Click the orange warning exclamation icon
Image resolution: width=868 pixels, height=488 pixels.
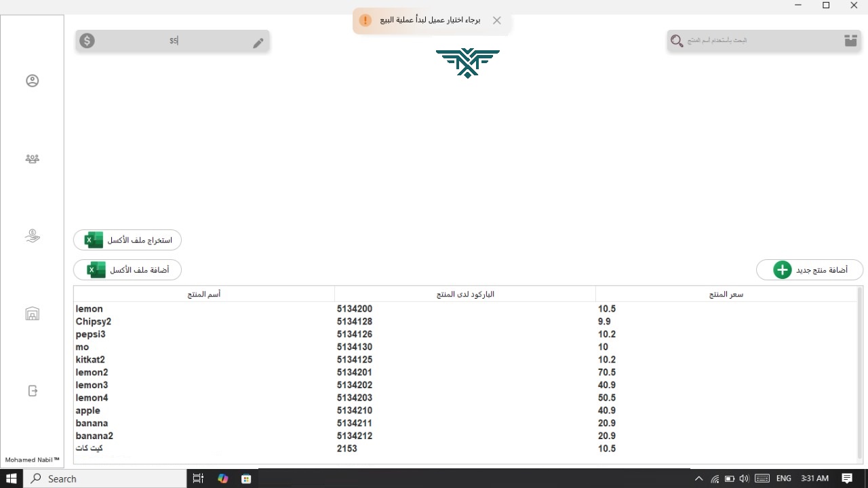point(366,20)
